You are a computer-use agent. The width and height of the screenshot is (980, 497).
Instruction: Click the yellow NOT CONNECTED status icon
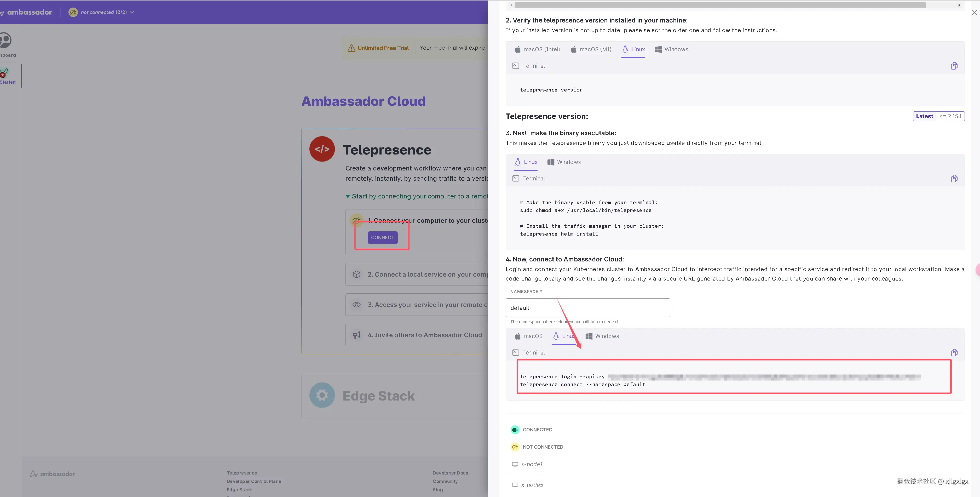[515, 447]
